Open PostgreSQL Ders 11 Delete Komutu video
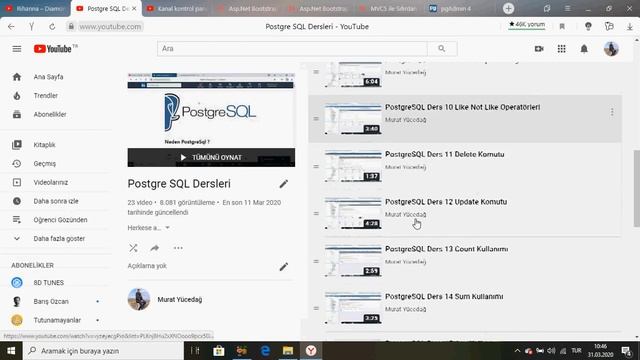The width and height of the screenshot is (640, 360). pyautogui.click(x=444, y=154)
